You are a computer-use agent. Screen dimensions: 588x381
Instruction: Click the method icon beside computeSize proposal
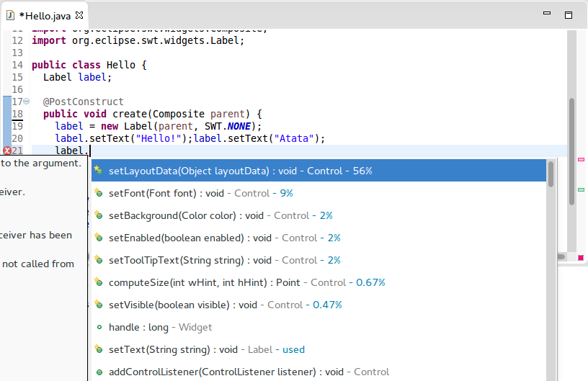click(x=98, y=282)
